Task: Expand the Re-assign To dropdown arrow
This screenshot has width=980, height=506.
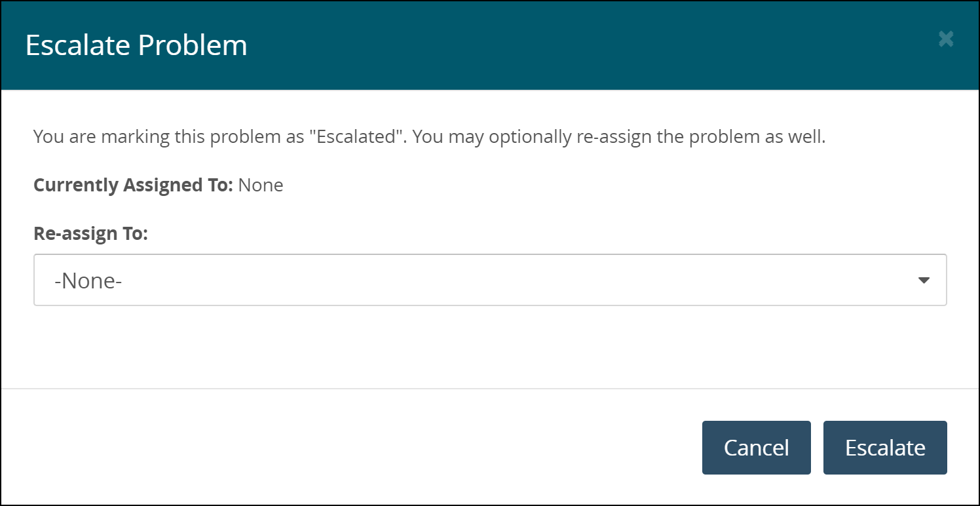Action: pos(924,281)
